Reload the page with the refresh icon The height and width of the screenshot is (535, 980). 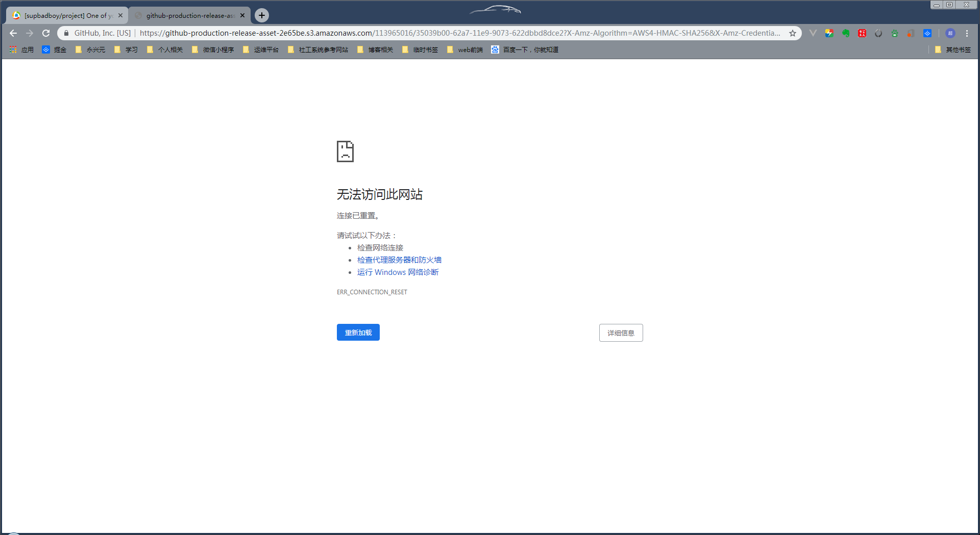pyautogui.click(x=46, y=33)
